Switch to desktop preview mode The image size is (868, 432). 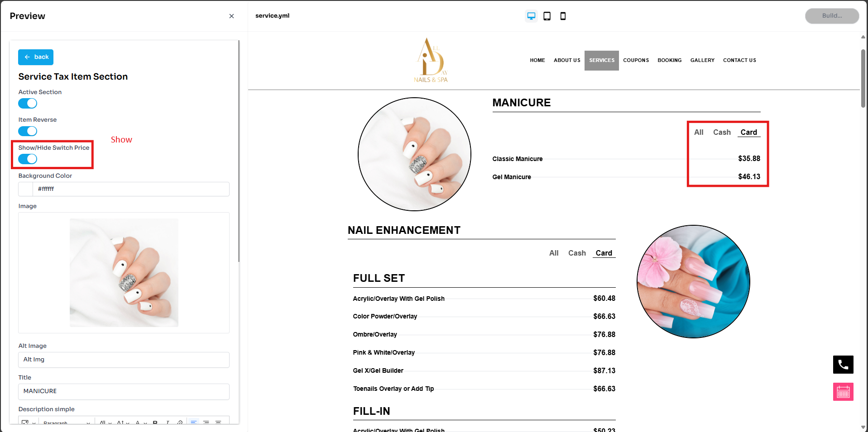[531, 16]
